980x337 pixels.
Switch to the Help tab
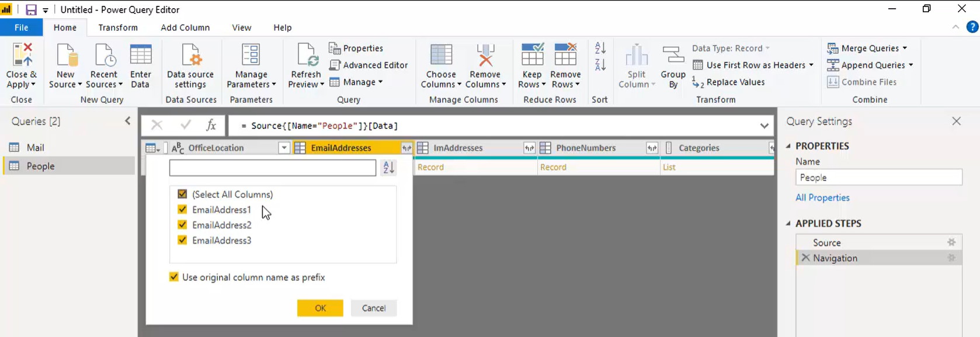[283, 27]
